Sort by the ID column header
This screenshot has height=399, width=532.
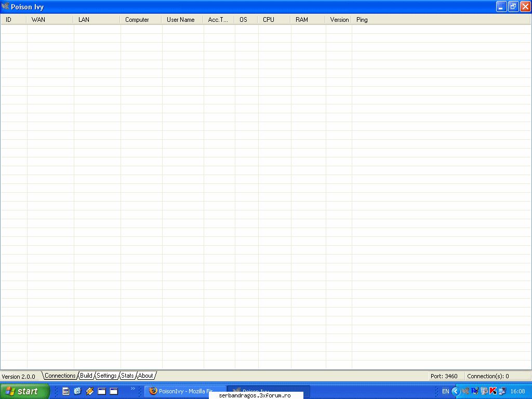[14, 20]
